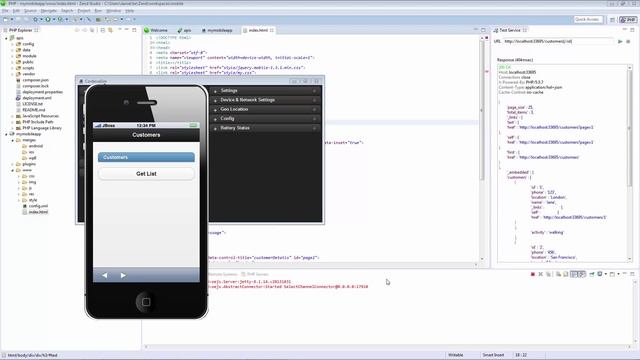Image resolution: width=640 pixels, height=360 pixels.
Task: Select composer.json in PHP Explorer
Action: [35, 80]
